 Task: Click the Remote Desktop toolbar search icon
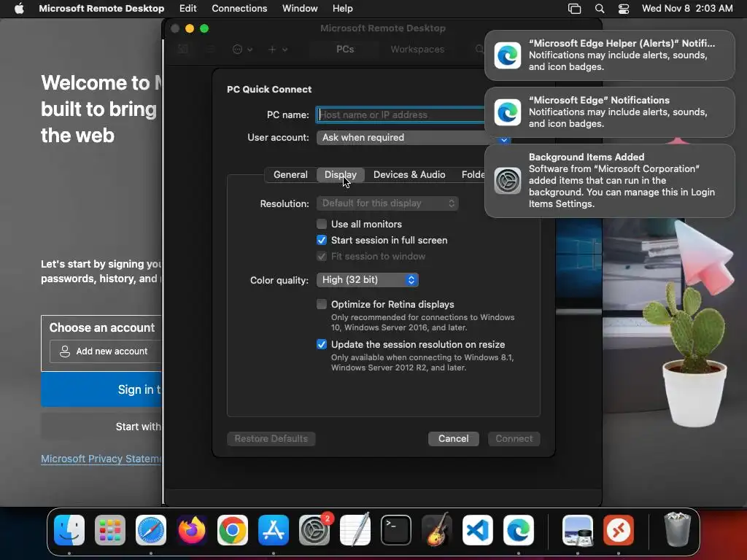[x=479, y=49]
